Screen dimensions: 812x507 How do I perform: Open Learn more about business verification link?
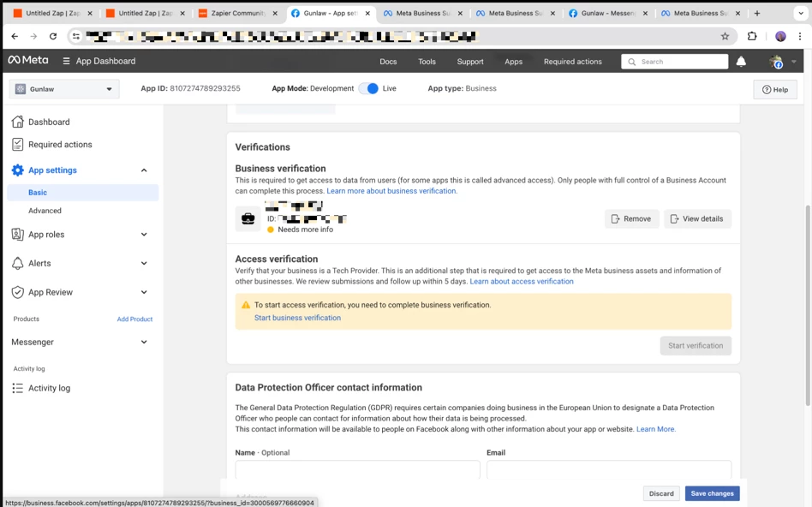tap(392, 191)
